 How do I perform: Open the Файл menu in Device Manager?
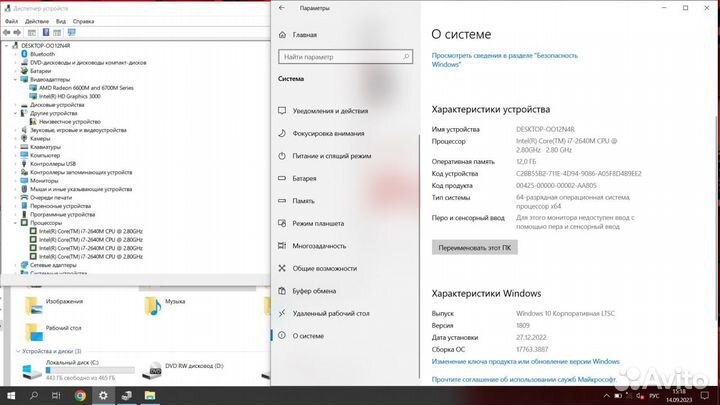pyautogui.click(x=11, y=21)
